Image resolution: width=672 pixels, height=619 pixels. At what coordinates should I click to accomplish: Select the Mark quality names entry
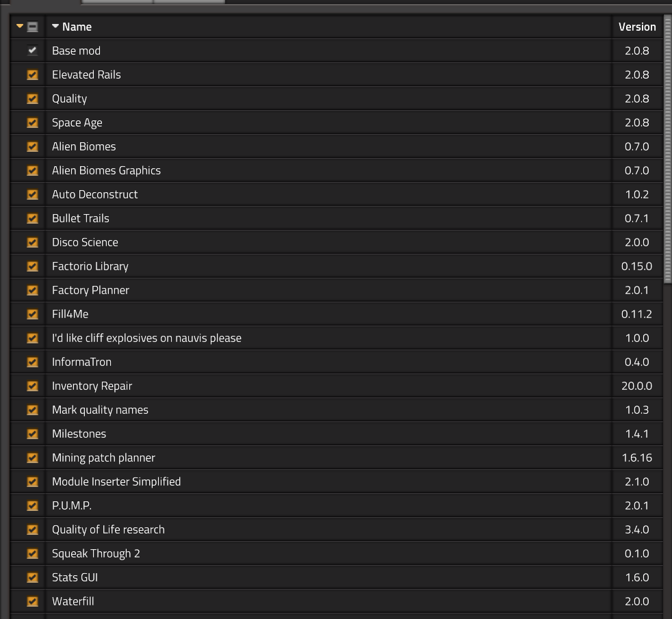(x=100, y=410)
